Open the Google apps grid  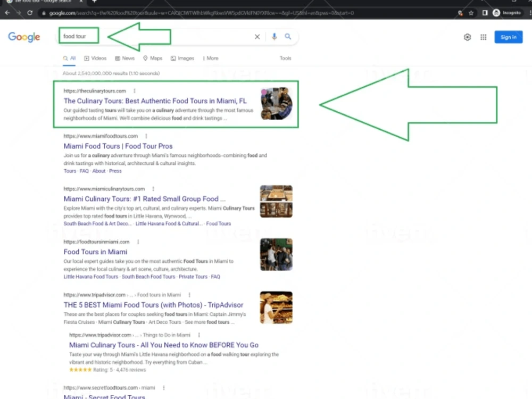point(483,37)
